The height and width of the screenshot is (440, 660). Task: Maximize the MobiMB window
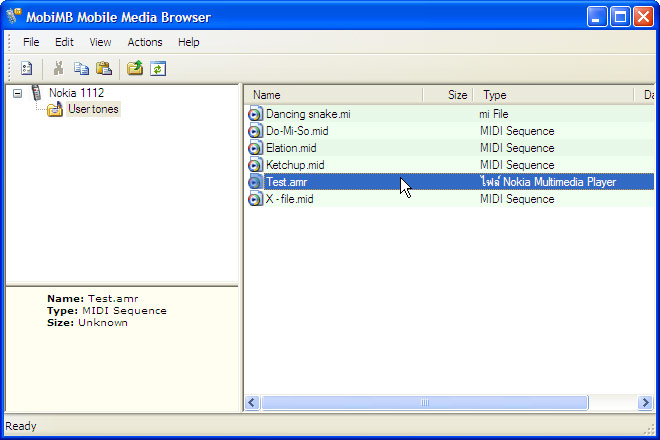click(x=620, y=17)
